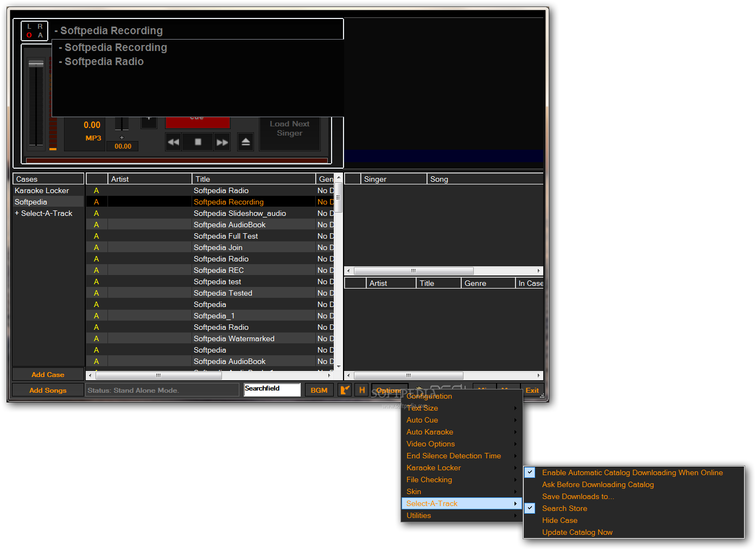Screen dimensions: 756x550
Task: Click the H button in the bottom bar
Action: (x=362, y=390)
